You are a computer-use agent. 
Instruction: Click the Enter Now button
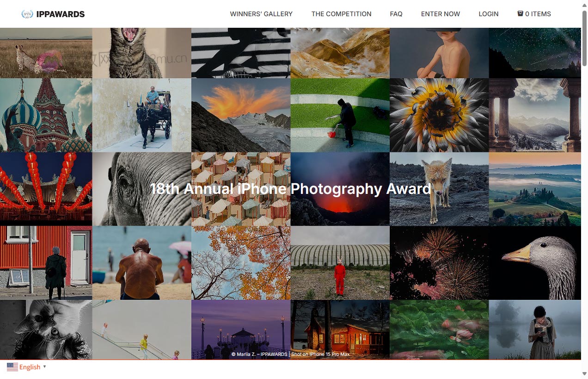[440, 14]
